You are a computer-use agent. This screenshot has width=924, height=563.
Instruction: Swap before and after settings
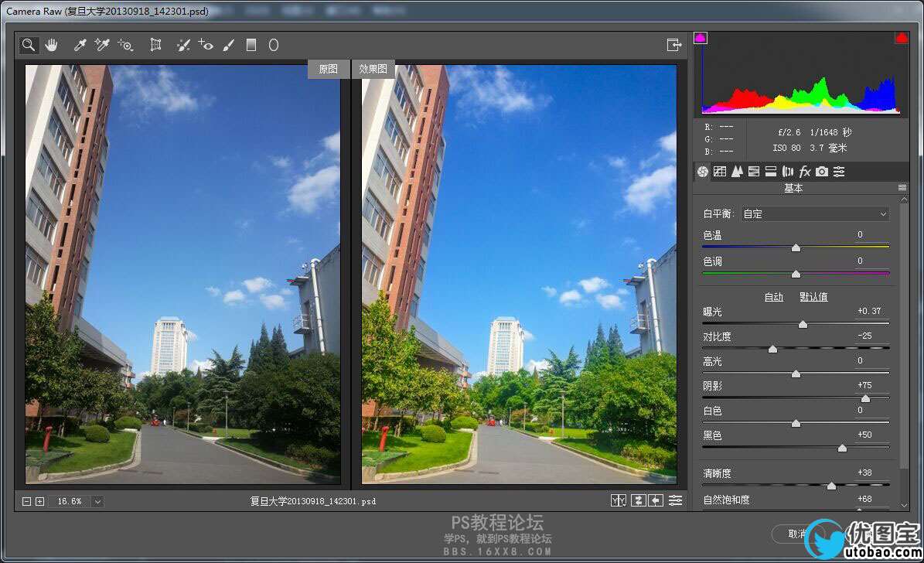[x=638, y=500]
